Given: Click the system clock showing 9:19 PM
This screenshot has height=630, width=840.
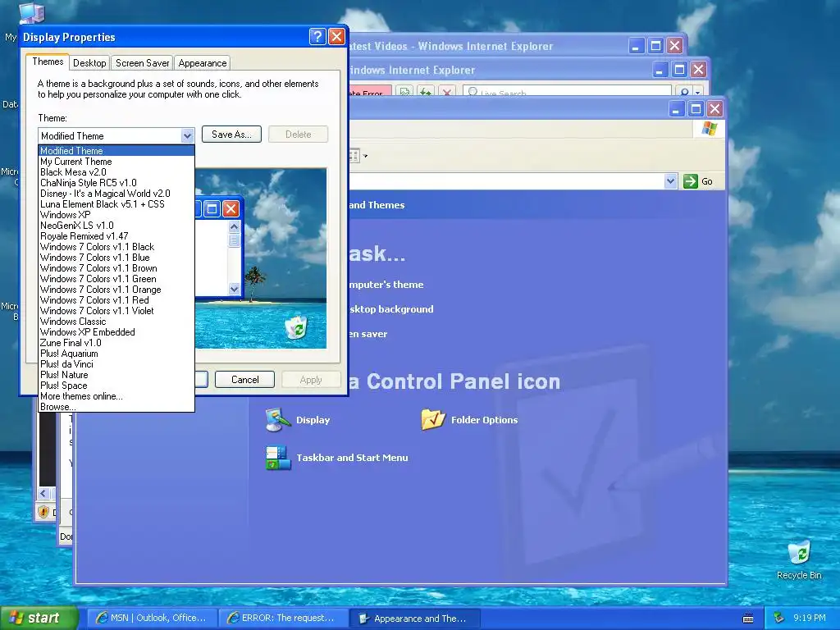Looking at the screenshot, I should tap(810, 618).
